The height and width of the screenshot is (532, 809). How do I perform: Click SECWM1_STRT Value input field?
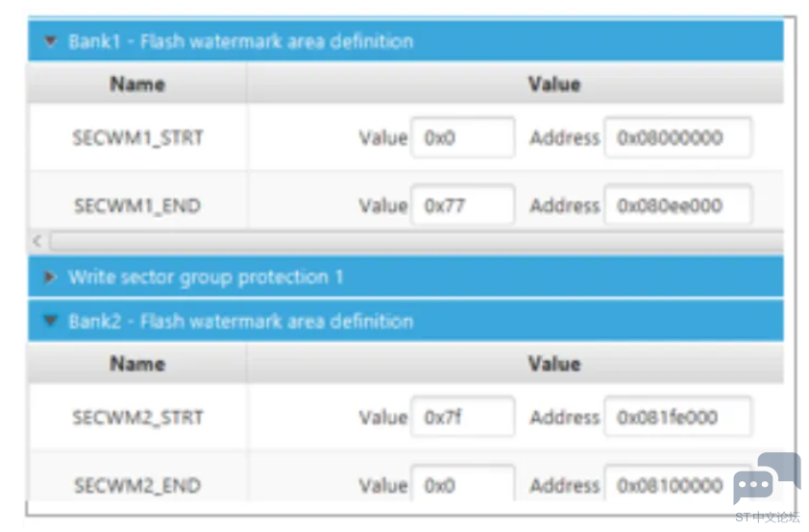(x=463, y=138)
